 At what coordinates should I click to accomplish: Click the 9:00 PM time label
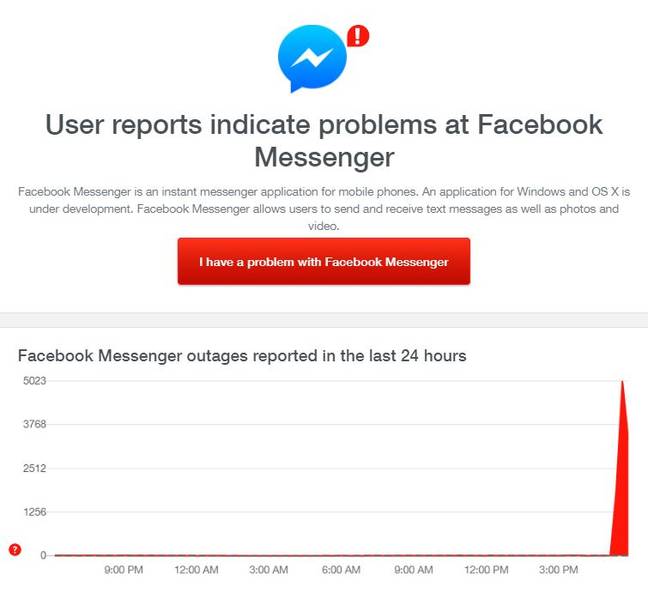click(x=124, y=570)
